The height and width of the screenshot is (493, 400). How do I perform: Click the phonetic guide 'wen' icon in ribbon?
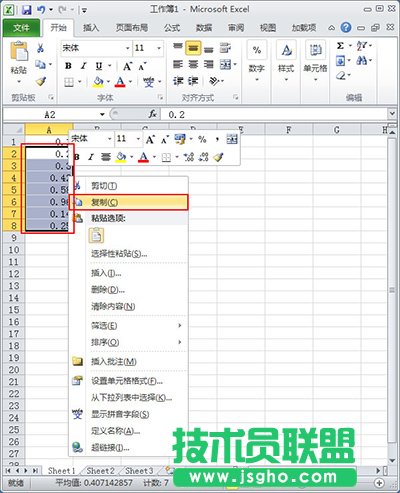(x=149, y=81)
